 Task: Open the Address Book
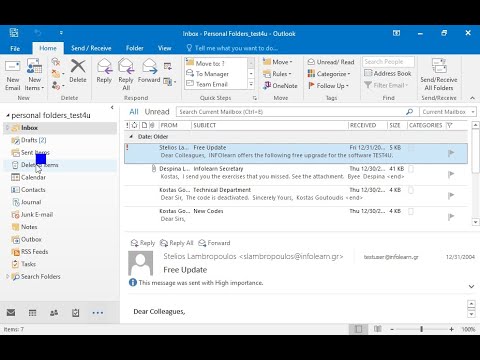coord(388,73)
